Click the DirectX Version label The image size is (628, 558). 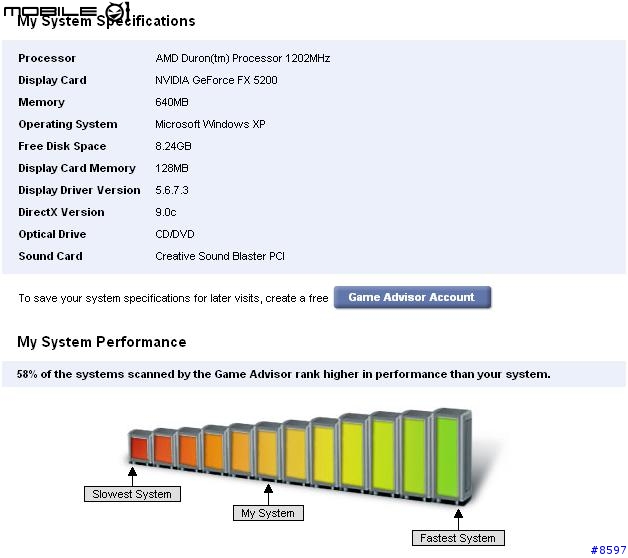click(x=61, y=212)
